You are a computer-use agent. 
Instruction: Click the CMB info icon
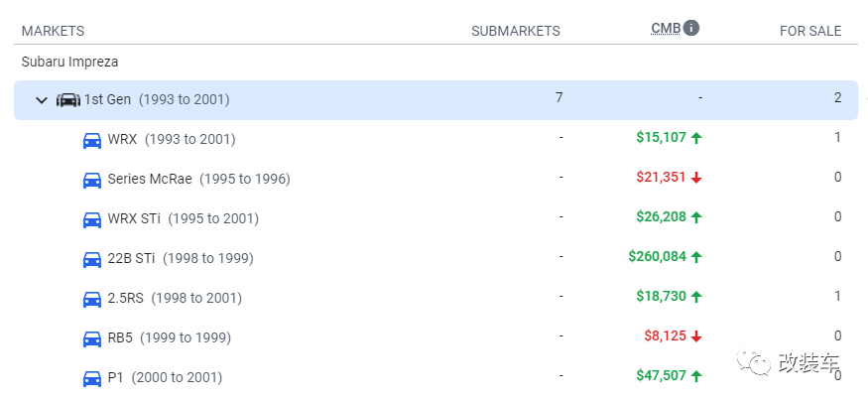tap(690, 28)
